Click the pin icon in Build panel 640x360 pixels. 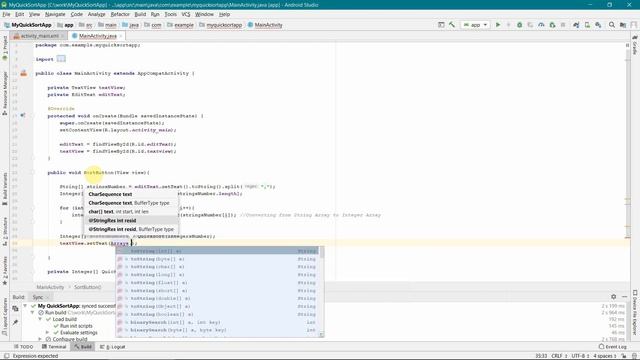(x=16, y=322)
